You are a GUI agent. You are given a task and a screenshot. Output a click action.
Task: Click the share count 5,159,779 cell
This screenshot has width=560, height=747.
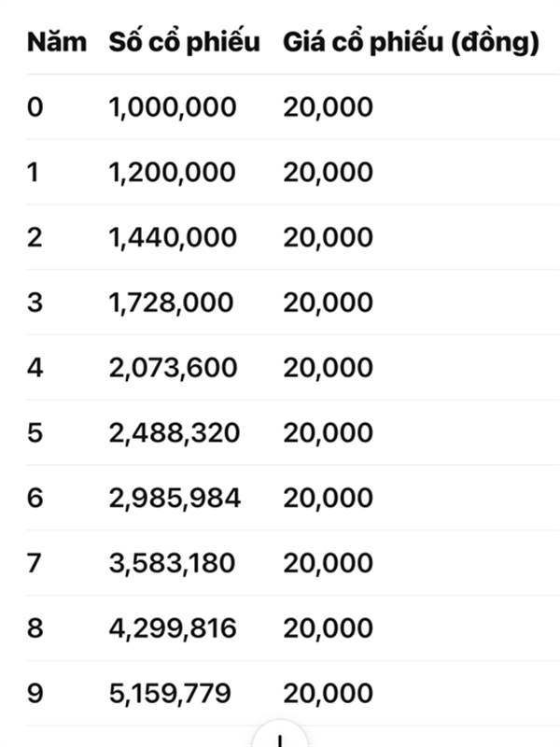click(170, 694)
